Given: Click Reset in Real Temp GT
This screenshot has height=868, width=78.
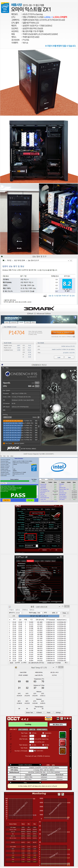Looking at the screenshot, I should pyautogui.click(x=48, y=712).
